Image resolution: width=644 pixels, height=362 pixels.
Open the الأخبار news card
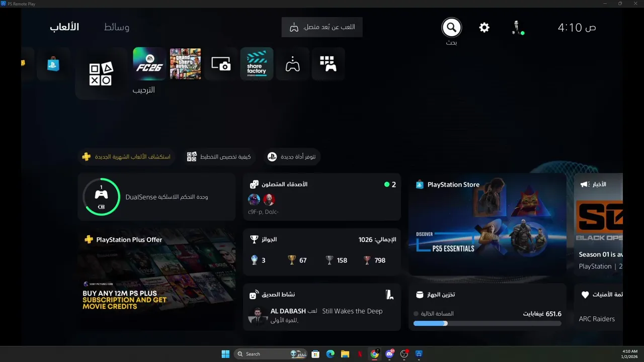pyautogui.click(x=599, y=225)
